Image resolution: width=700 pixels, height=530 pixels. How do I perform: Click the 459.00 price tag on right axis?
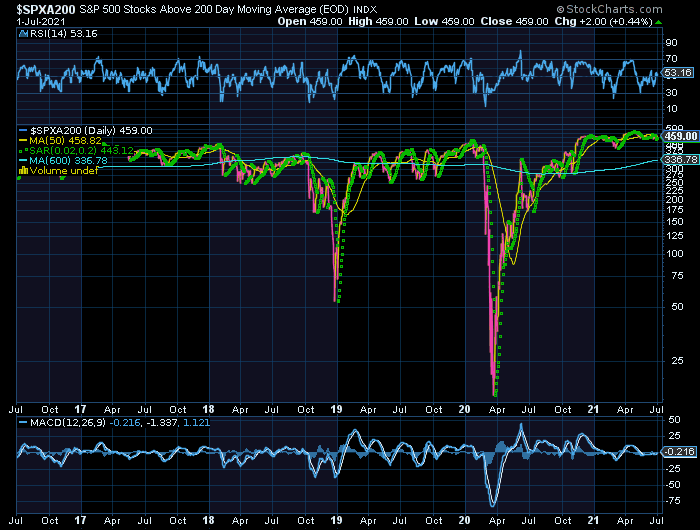pos(680,136)
